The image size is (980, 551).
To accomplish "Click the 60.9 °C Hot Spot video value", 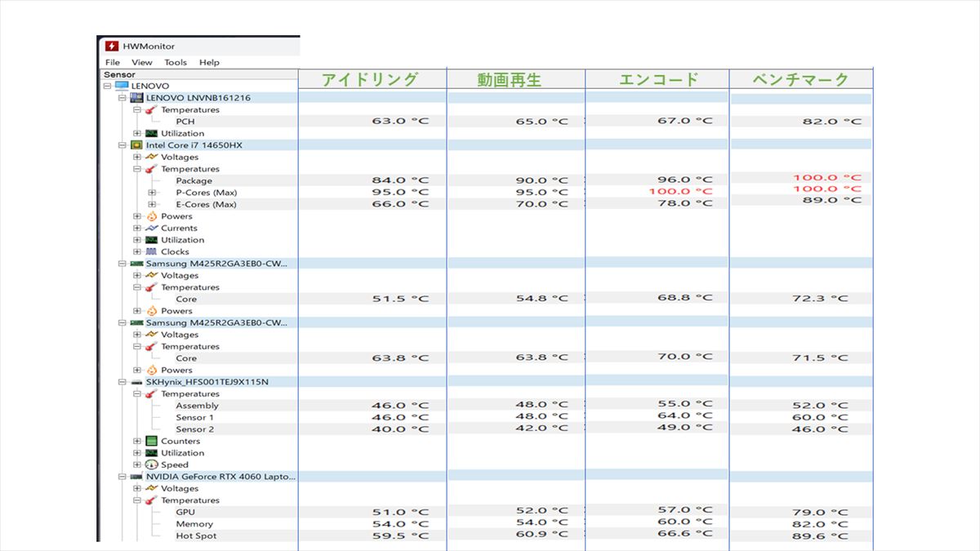I will 541,535.
